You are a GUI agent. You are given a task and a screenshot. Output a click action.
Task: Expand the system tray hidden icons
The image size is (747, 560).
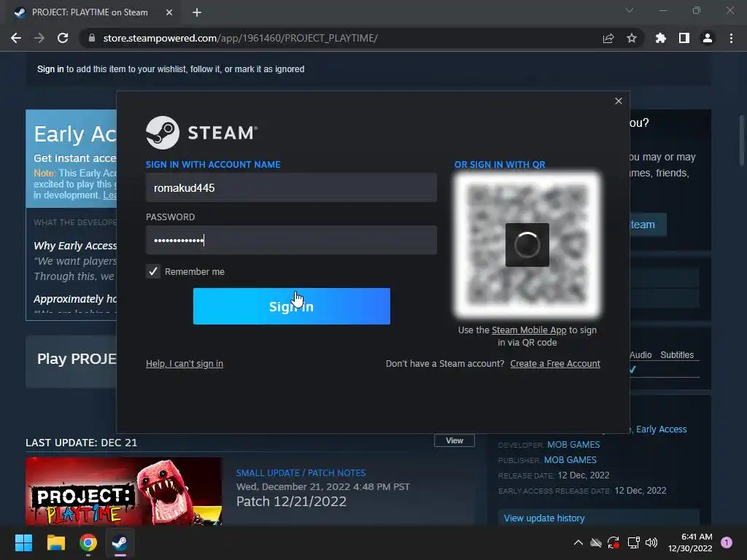[578, 542]
